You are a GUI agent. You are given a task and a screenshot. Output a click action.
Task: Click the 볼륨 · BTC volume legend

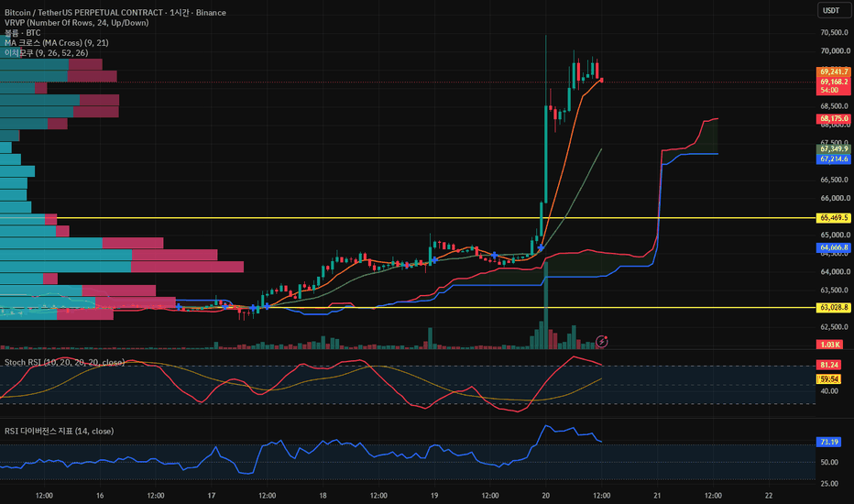pyautogui.click(x=22, y=33)
